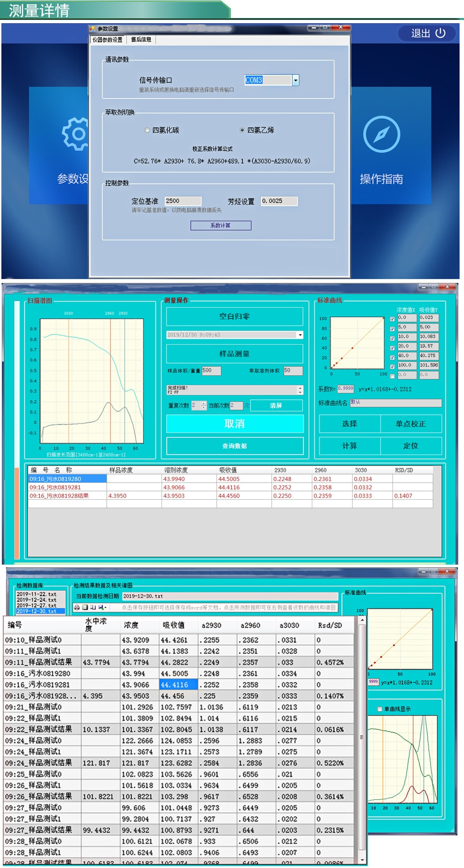Screen dimensions: 464x868
Task: Click the second icon after the printer
Action: [85, 607]
